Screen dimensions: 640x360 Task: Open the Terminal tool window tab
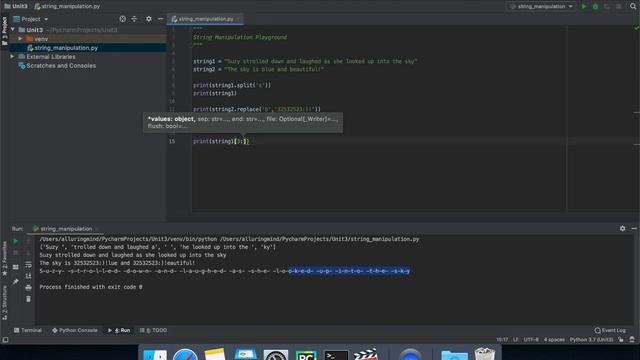point(28,330)
